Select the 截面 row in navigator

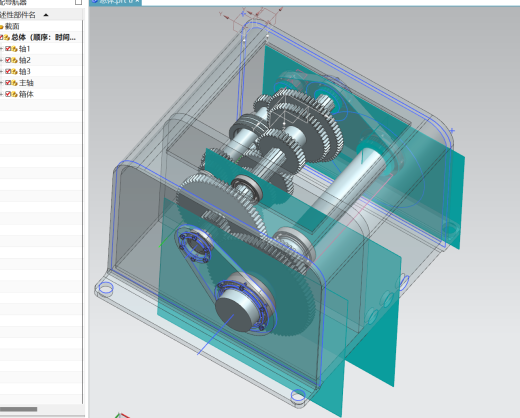(41, 26)
